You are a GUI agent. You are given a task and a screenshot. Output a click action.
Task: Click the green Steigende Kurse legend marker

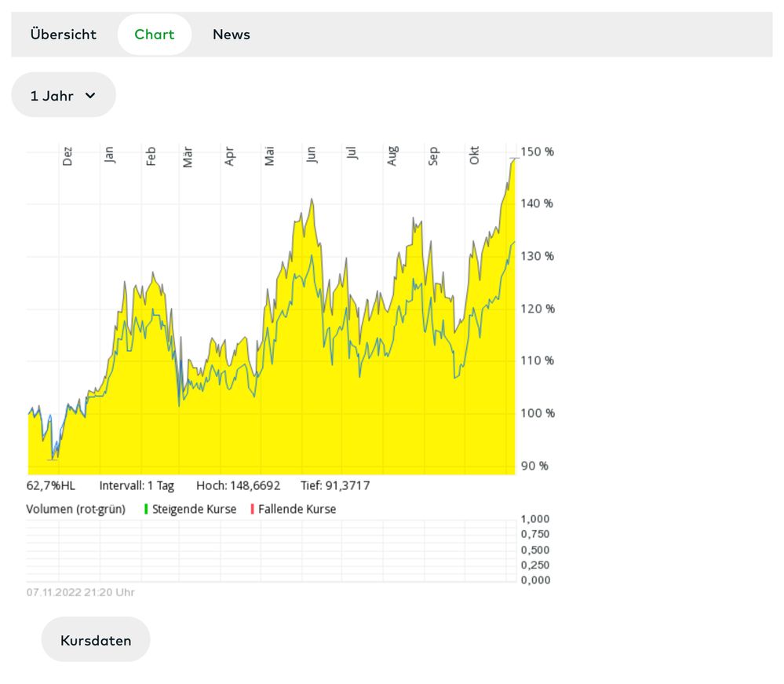146,509
